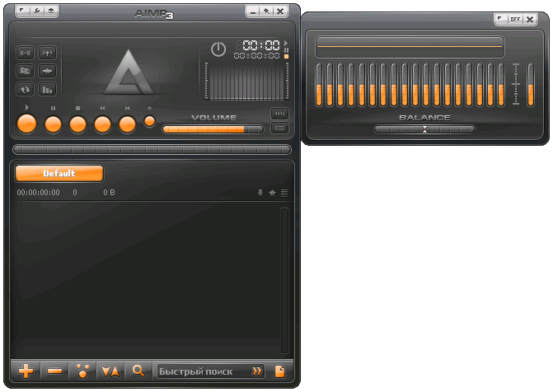Click the down arrow icon in playlist header

(x=260, y=193)
